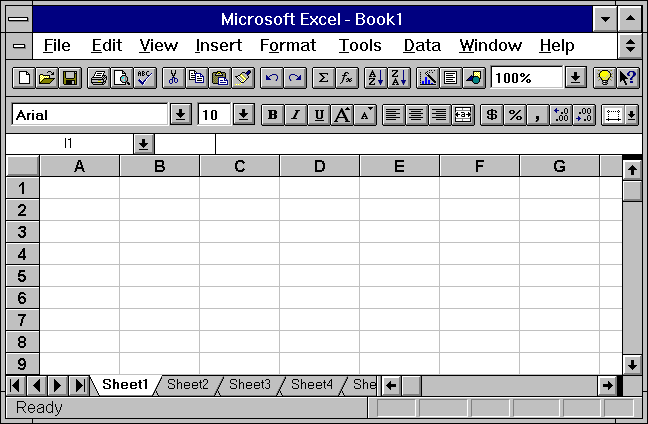Open the Edit menu
648x424 pixels.
(107, 45)
